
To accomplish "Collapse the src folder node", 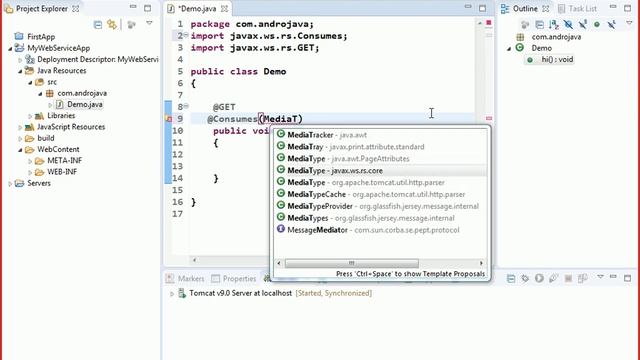I will [x=30, y=82].
